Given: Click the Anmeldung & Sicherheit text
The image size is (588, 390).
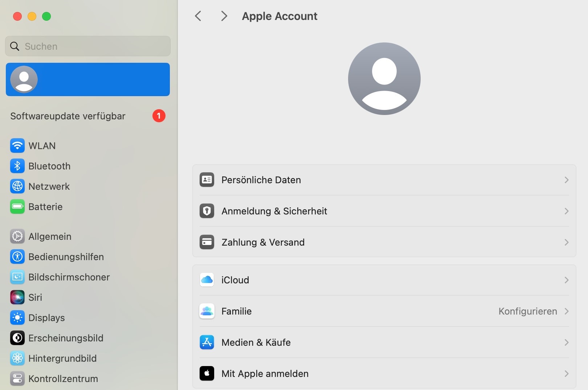Looking at the screenshot, I should point(274,211).
